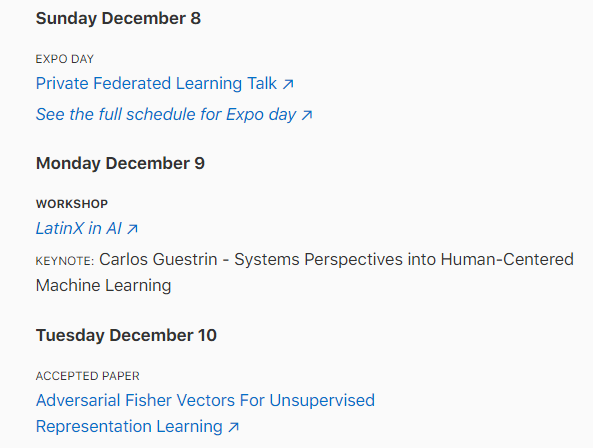Click the arrow icon after Federated Learning Talk
Image resolution: width=593 pixels, height=448 pixels.
coord(288,84)
